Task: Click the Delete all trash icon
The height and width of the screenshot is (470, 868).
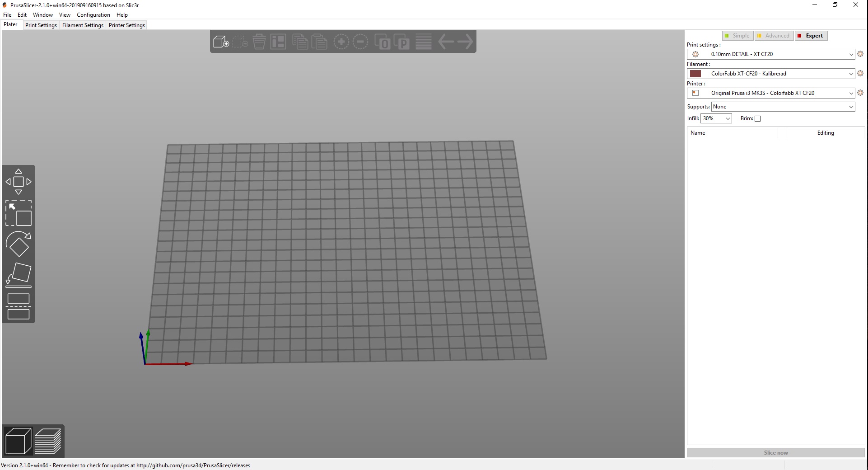Action: coord(259,42)
